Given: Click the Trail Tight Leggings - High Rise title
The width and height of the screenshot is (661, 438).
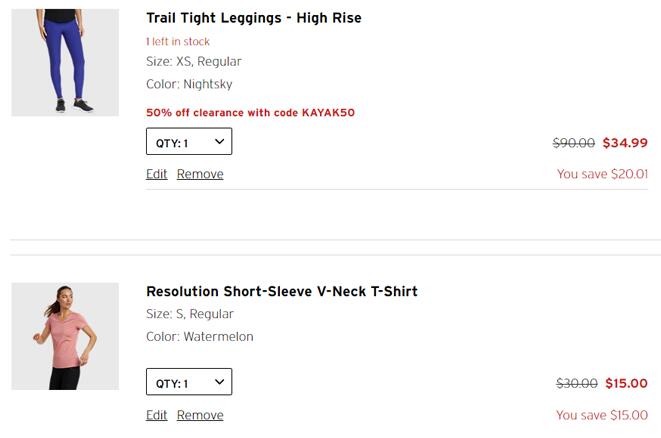Looking at the screenshot, I should click(254, 18).
